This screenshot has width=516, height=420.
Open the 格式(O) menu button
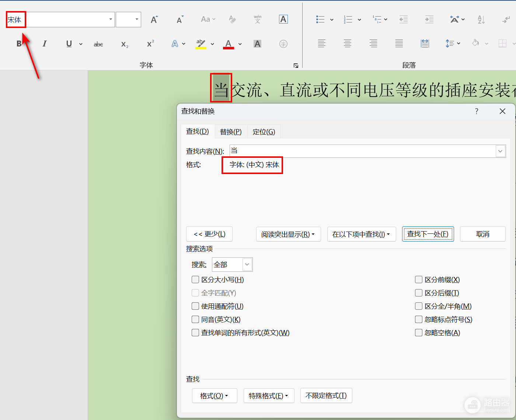point(215,396)
